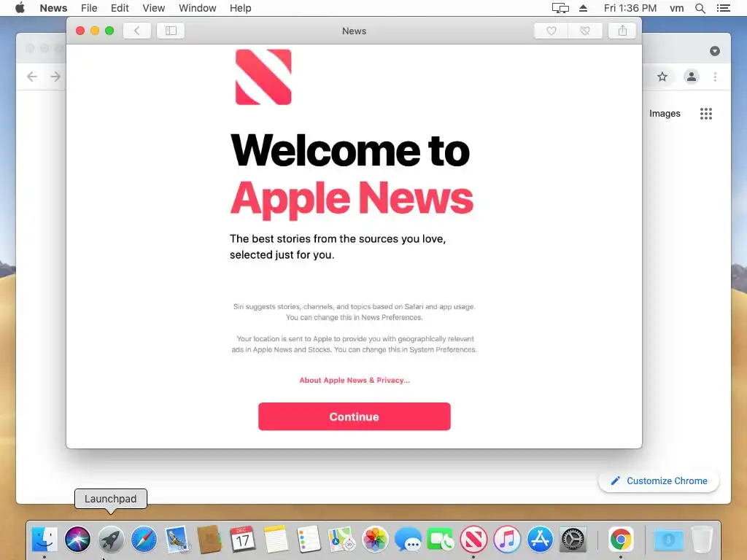
Task: Open Calendar icon showing 17 in the Dock
Action: (242, 540)
